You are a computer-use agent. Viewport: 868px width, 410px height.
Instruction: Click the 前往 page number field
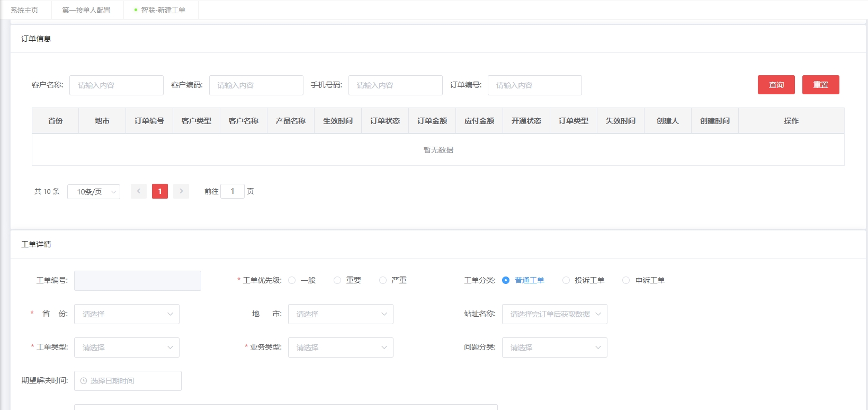coord(232,191)
